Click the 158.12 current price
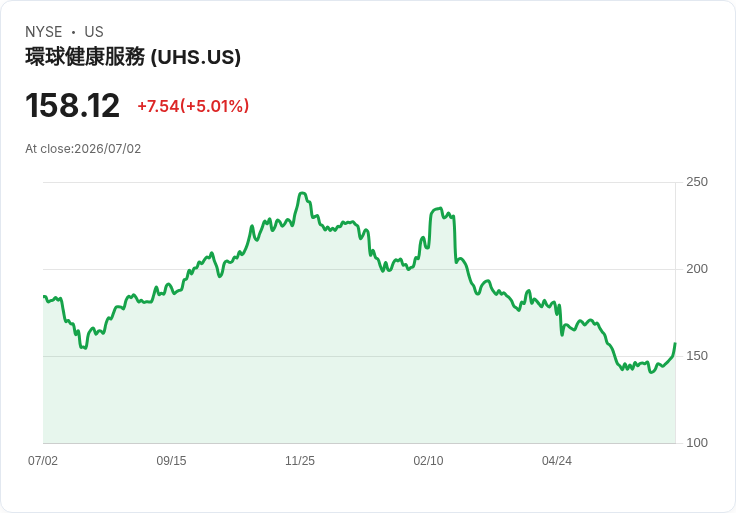Viewport: 736px width, 513px height. [72, 105]
